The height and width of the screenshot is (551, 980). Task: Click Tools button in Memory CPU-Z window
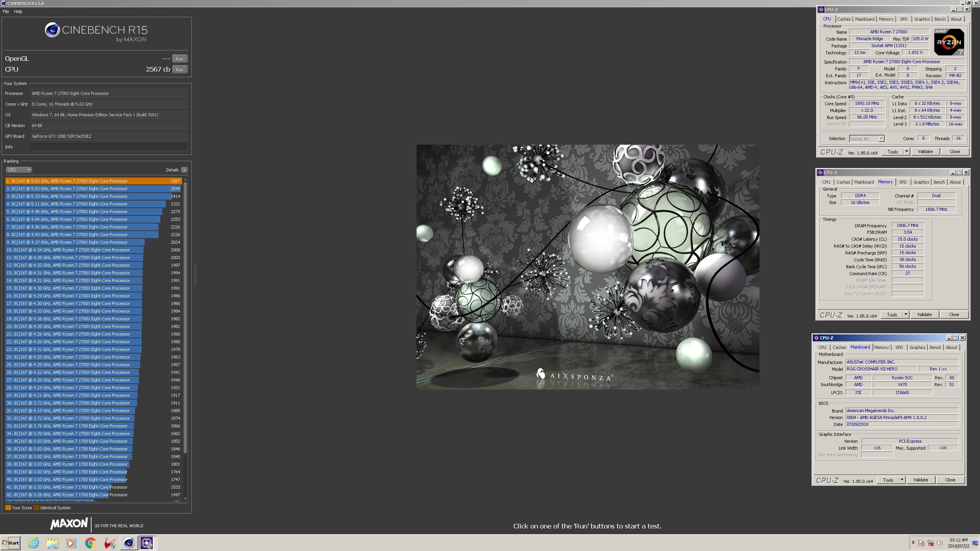tap(892, 315)
